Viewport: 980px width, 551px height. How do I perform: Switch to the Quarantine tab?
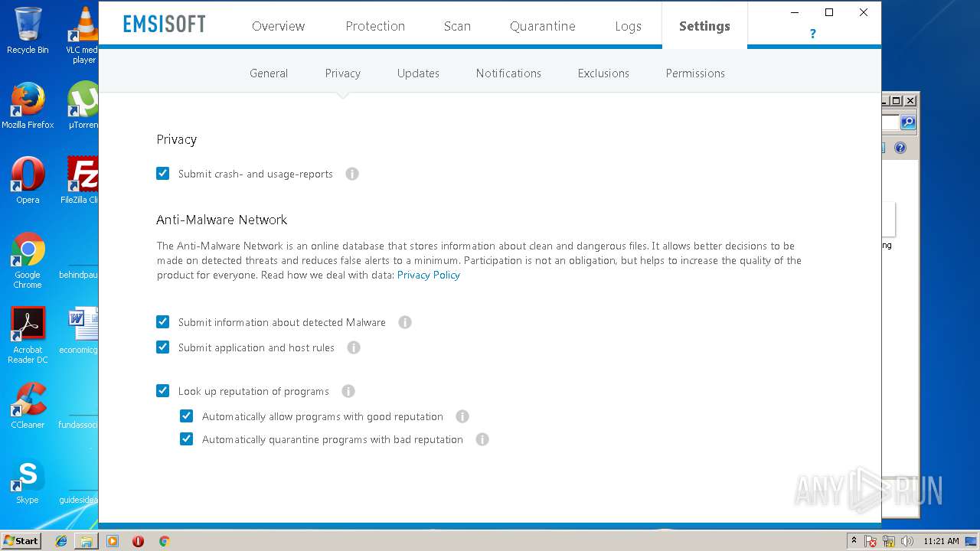point(542,26)
